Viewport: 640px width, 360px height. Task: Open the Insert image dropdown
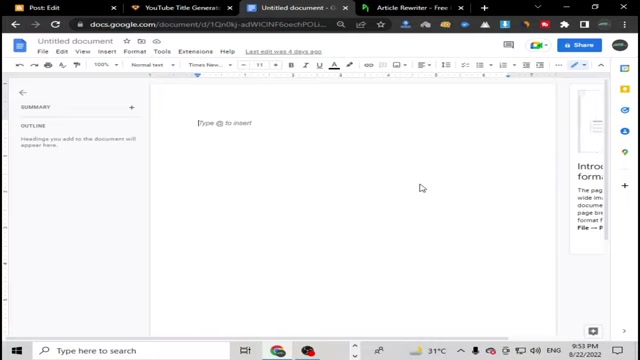pos(400,65)
